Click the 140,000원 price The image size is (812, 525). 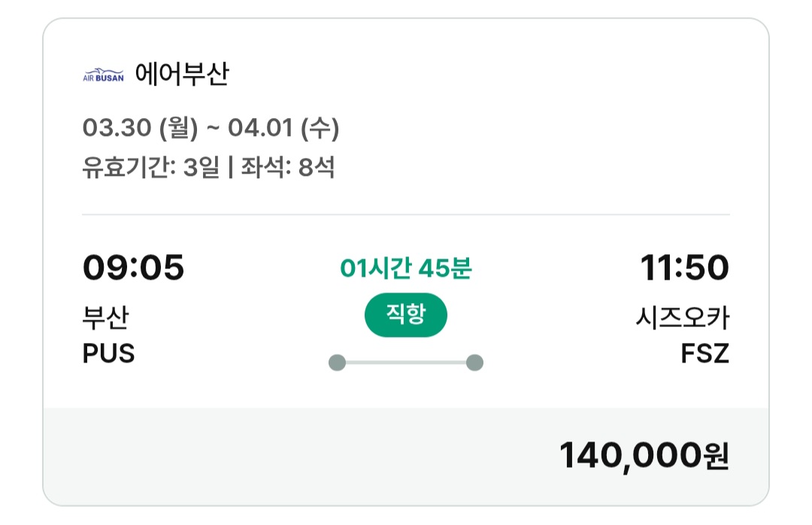coord(644,455)
